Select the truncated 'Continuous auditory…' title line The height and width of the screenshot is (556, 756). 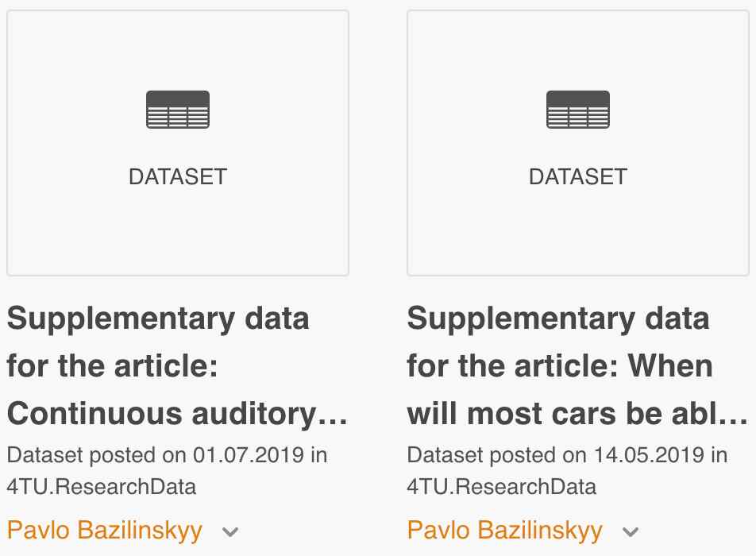click(x=177, y=415)
